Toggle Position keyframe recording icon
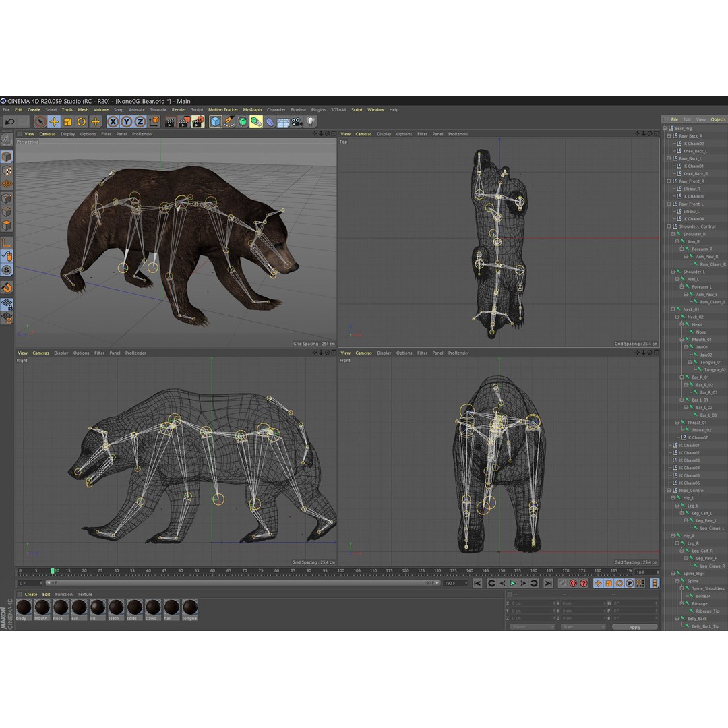The image size is (728, 728). [x=598, y=583]
